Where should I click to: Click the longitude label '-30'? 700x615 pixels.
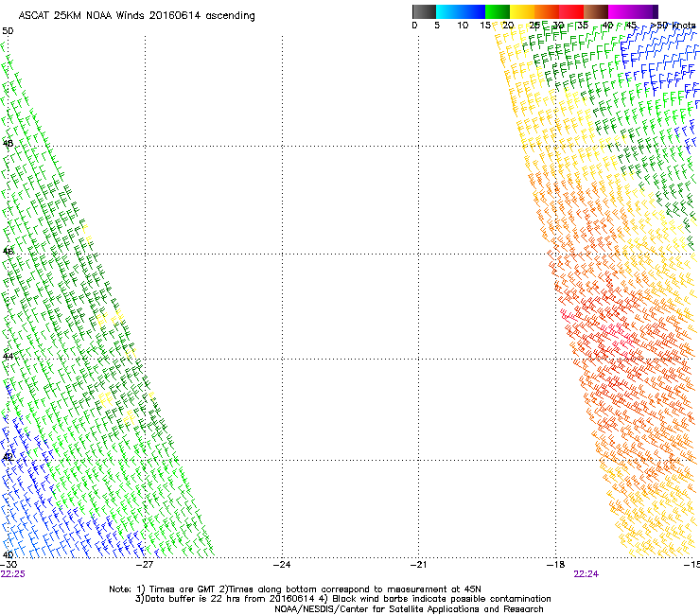click(x=9, y=565)
